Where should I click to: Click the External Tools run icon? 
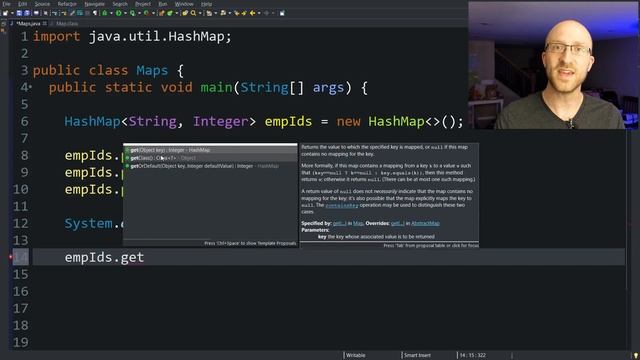point(146,13)
